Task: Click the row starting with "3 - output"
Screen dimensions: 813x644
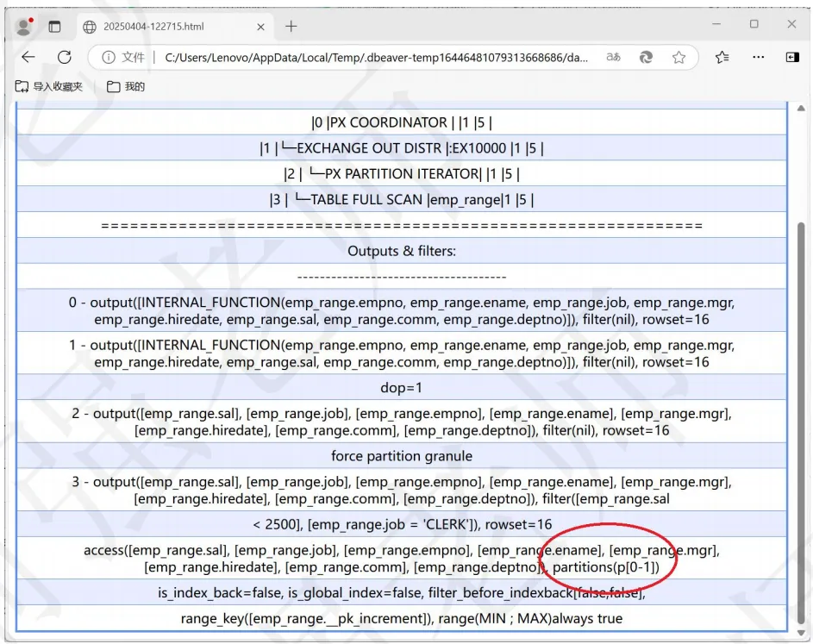Action: [401, 490]
